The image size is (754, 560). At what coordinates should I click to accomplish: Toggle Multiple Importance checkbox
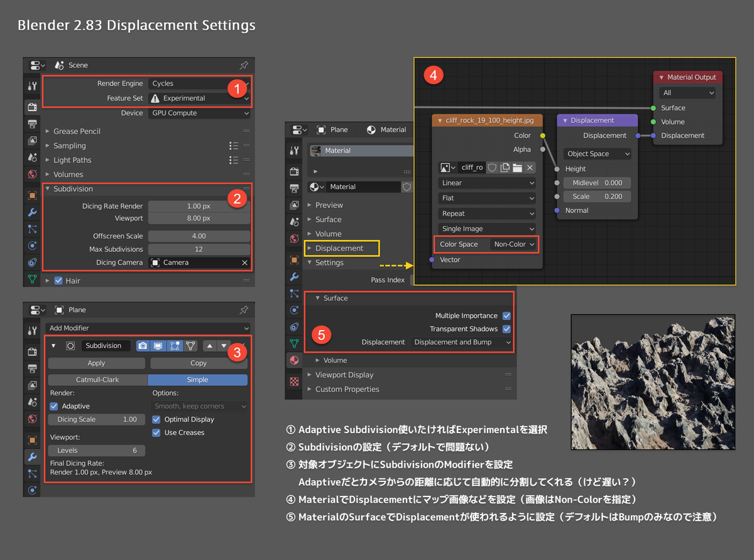(506, 316)
